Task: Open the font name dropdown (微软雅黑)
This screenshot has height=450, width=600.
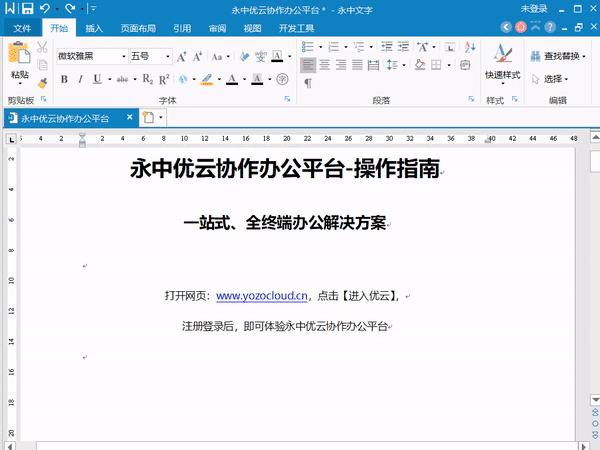Action: pyautogui.click(x=124, y=57)
